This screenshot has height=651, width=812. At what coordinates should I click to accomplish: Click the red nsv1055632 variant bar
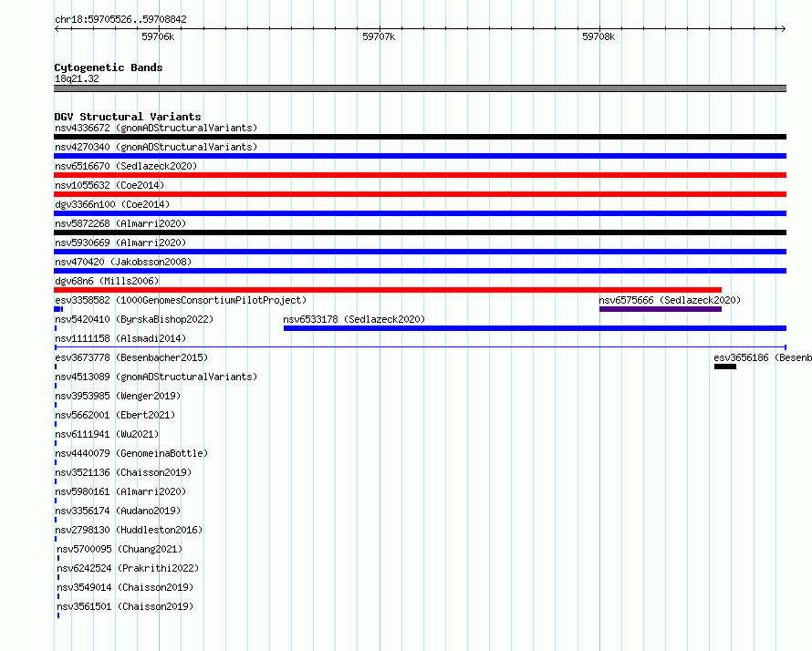coord(420,194)
